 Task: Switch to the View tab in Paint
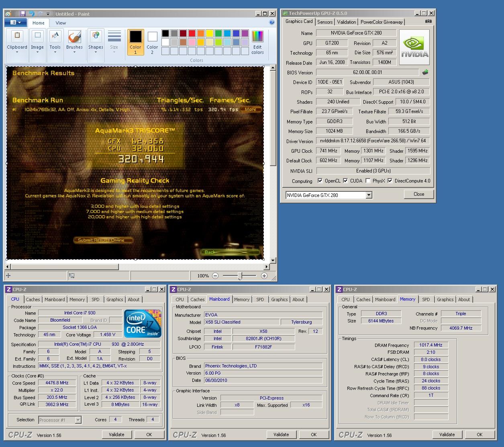point(61,23)
